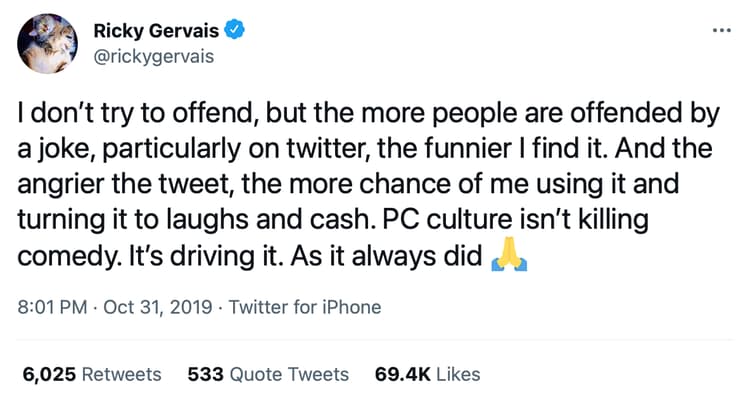Click the blue verified checkmark badge
The width and height of the screenshot is (750, 403).
coord(234,30)
